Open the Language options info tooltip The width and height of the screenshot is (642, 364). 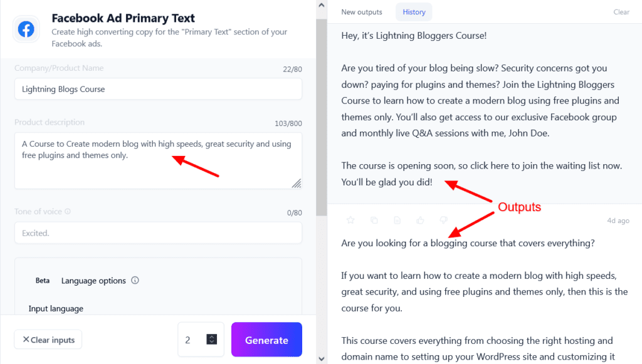click(135, 281)
